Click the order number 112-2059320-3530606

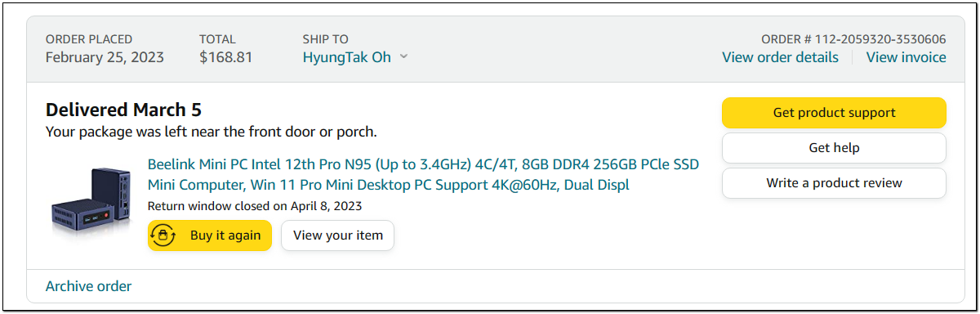pyautogui.click(x=853, y=38)
